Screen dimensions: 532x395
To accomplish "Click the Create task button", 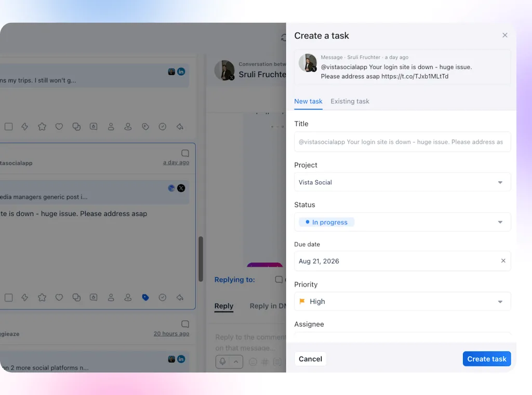I will 486,359.
